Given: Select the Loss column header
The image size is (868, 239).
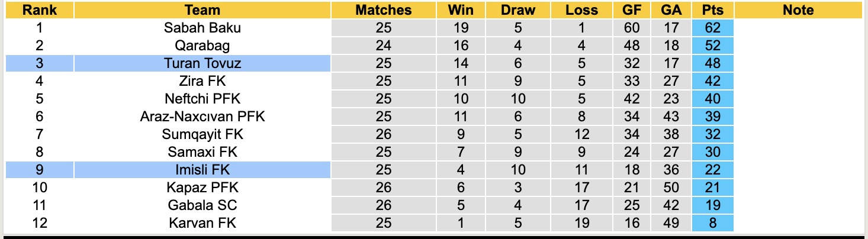Looking at the screenshot, I should point(581,10).
